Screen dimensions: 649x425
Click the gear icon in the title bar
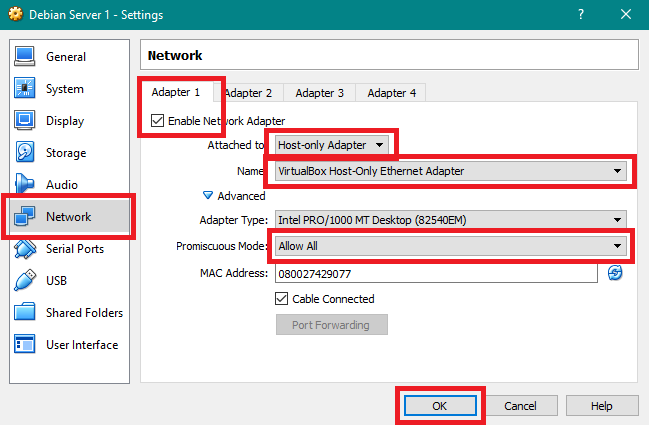click(16, 14)
